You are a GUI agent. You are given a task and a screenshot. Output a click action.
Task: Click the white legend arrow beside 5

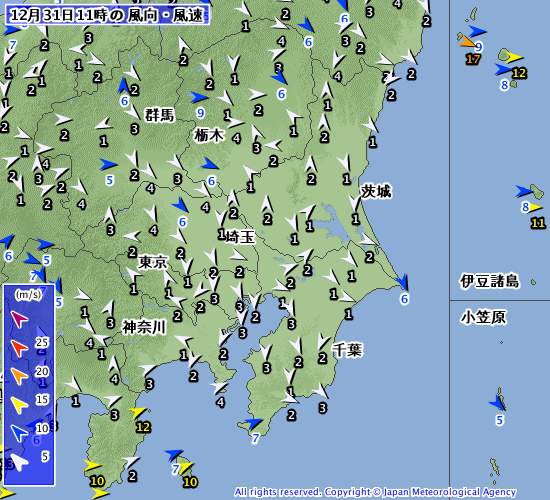point(19,462)
